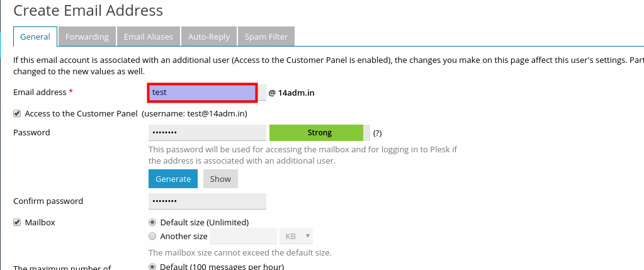Click the Show password button

[220, 179]
